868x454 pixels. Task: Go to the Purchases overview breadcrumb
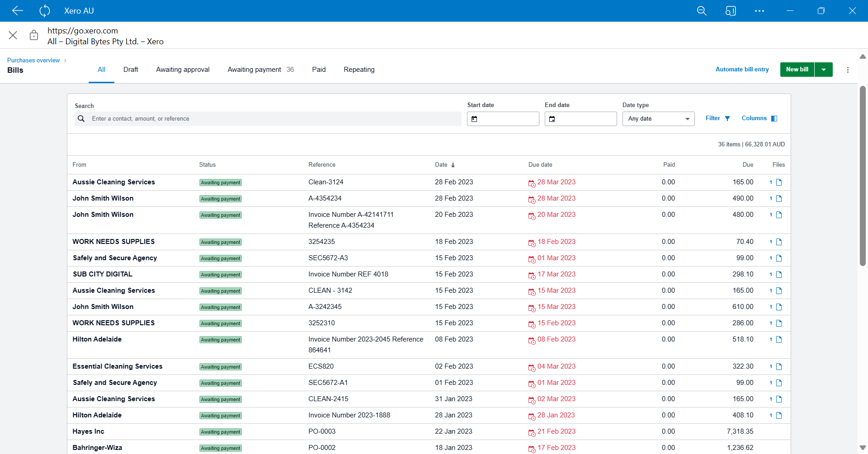click(x=33, y=61)
